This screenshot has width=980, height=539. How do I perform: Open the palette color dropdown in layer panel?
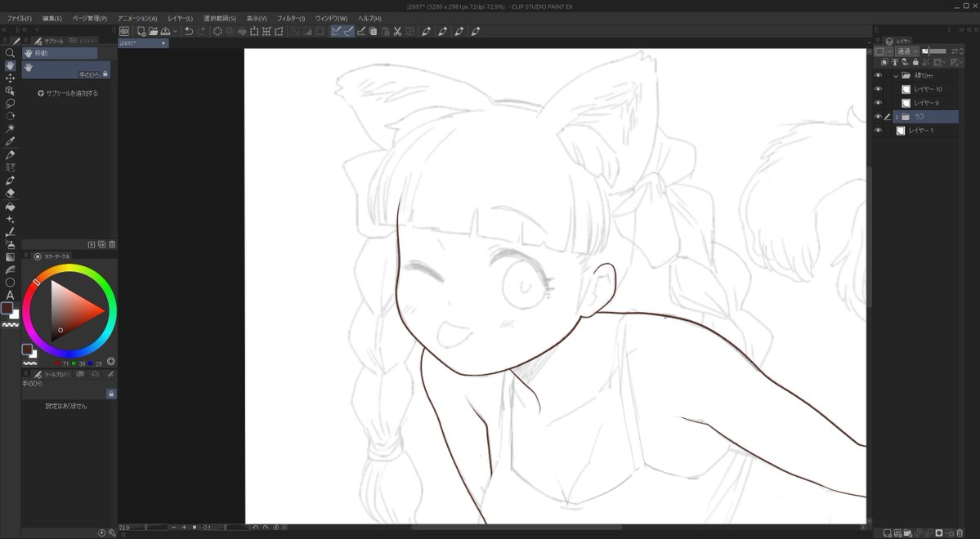click(x=883, y=51)
